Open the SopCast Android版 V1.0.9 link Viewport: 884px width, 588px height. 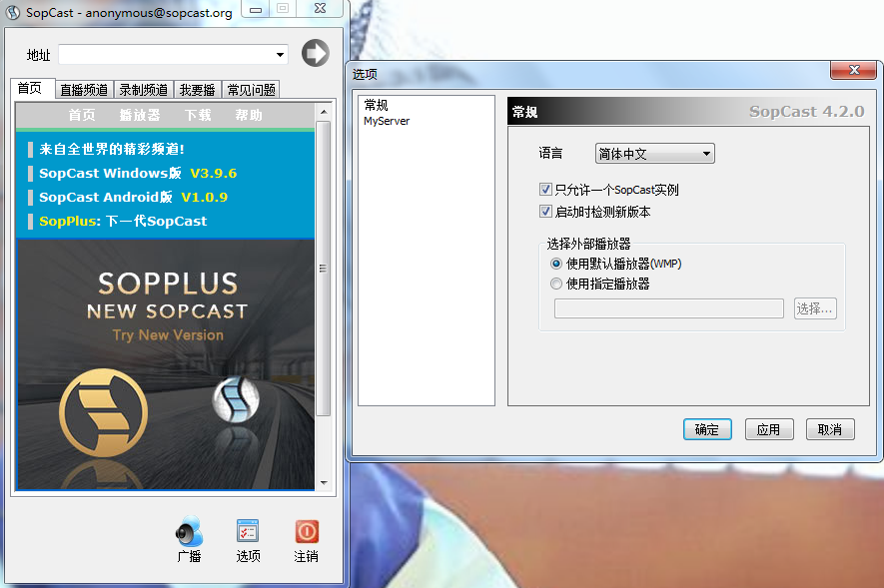coord(133,197)
